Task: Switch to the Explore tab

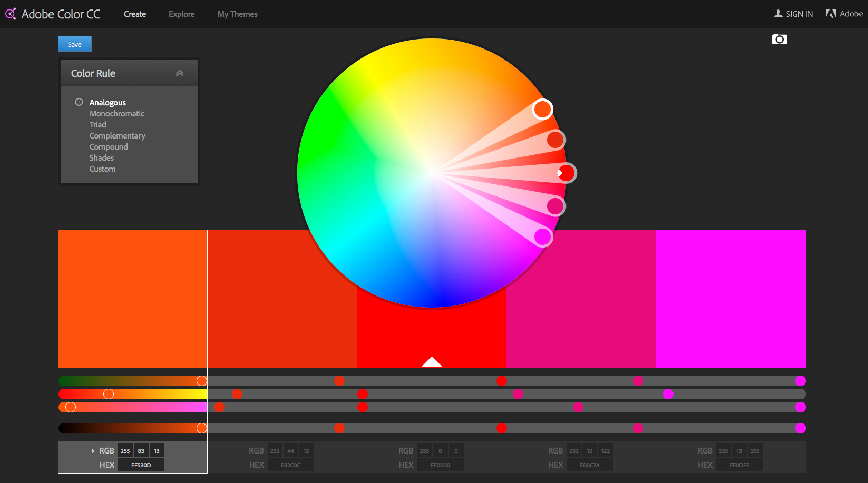Action: coord(181,14)
